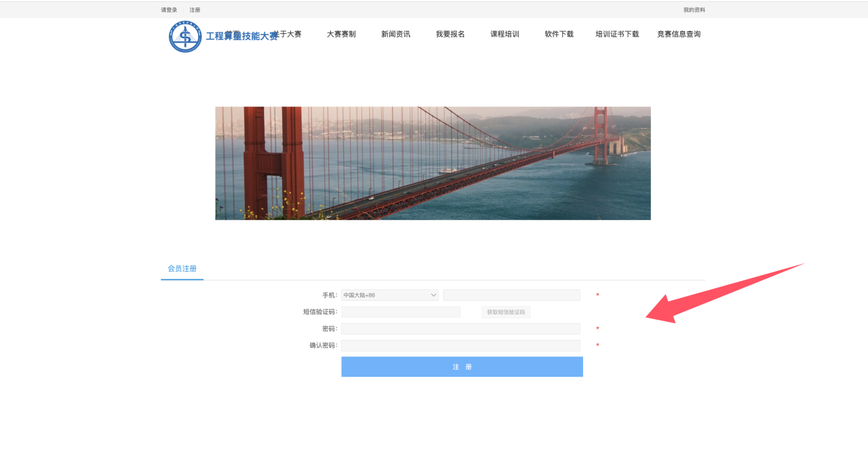The height and width of the screenshot is (460, 868).
Task: Submit with the blue 注册 button
Action: pos(462,367)
